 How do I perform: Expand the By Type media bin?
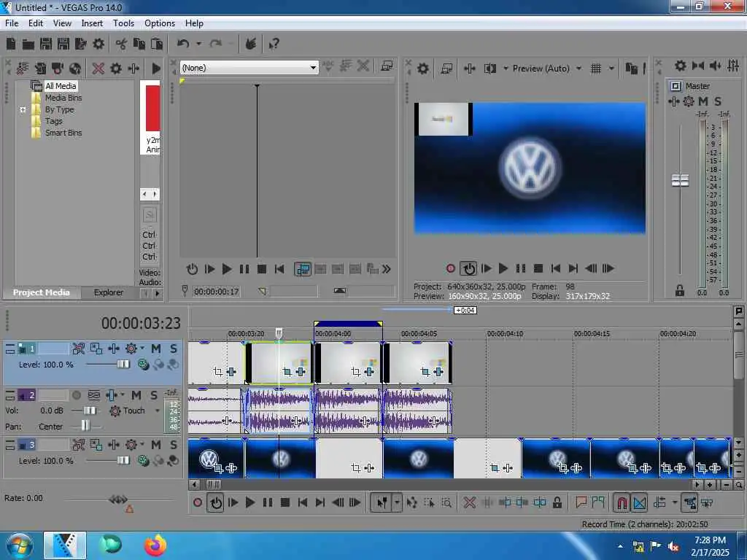[x=23, y=109]
